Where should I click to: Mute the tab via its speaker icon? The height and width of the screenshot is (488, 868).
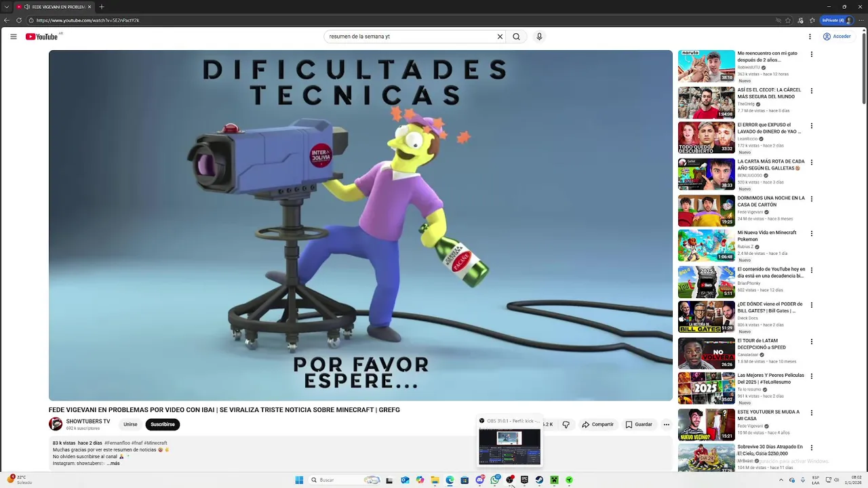click(x=26, y=7)
